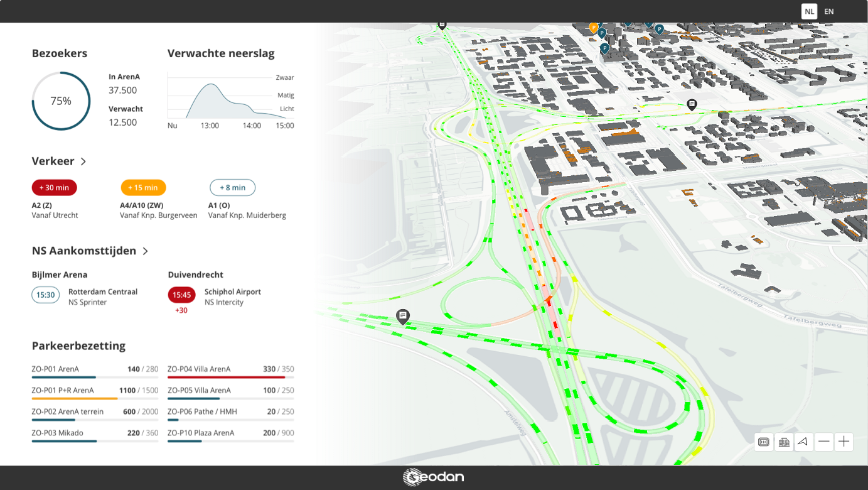Open the station marker near the highway interchange
868x490 pixels.
(404, 315)
